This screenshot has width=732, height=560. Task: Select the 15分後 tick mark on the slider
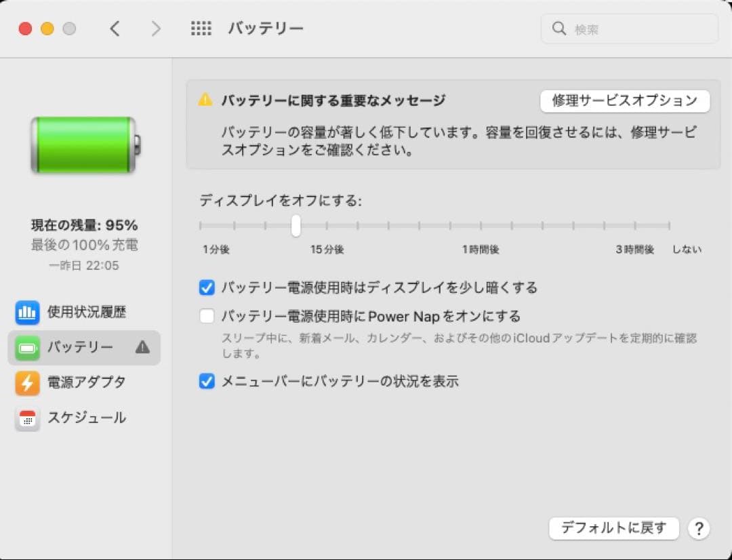[327, 225]
